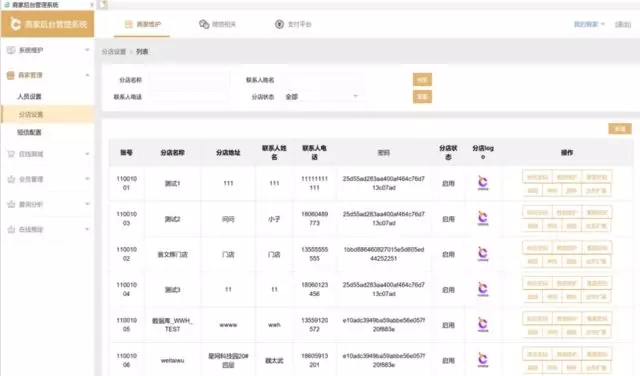Click the 在线预定 sidebar icon
Screen dimensions: 640x376
11,229
